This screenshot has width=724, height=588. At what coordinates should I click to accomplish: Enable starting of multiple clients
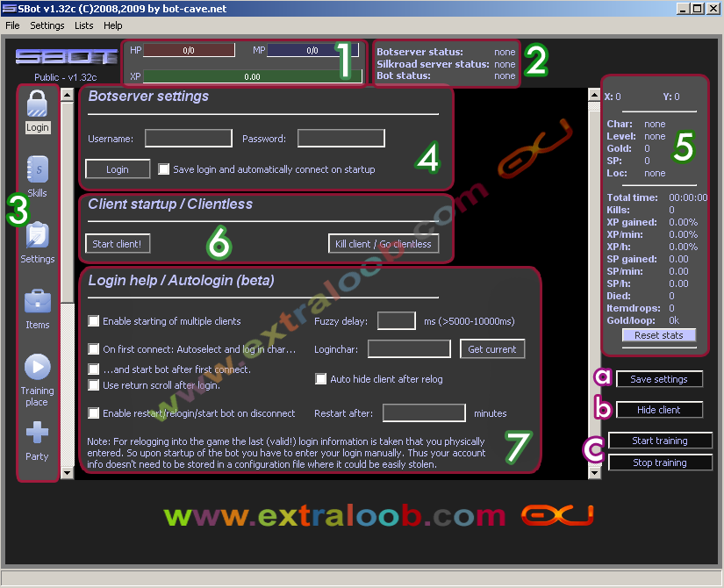tap(94, 320)
